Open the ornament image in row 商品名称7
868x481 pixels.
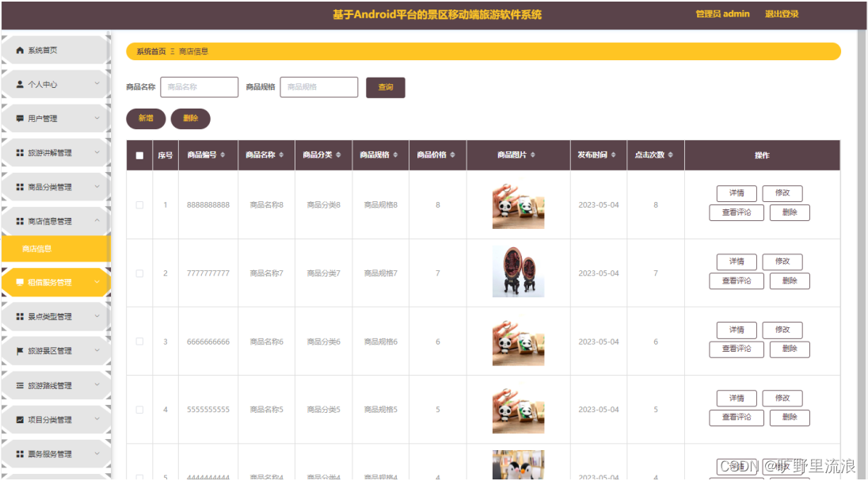(x=518, y=272)
